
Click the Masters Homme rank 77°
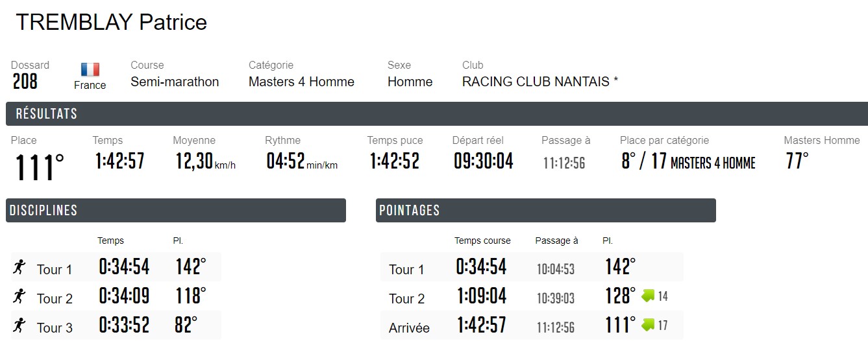pos(797,161)
